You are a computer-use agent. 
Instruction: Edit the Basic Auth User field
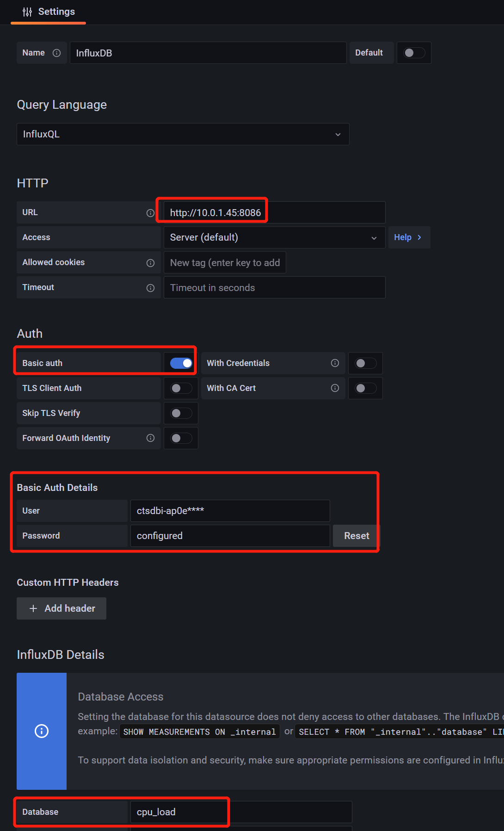[230, 511]
